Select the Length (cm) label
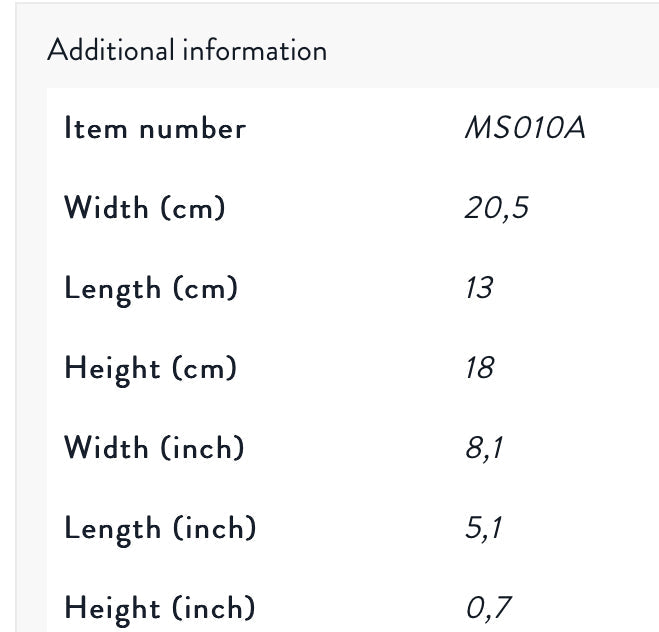 (x=151, y=289)
